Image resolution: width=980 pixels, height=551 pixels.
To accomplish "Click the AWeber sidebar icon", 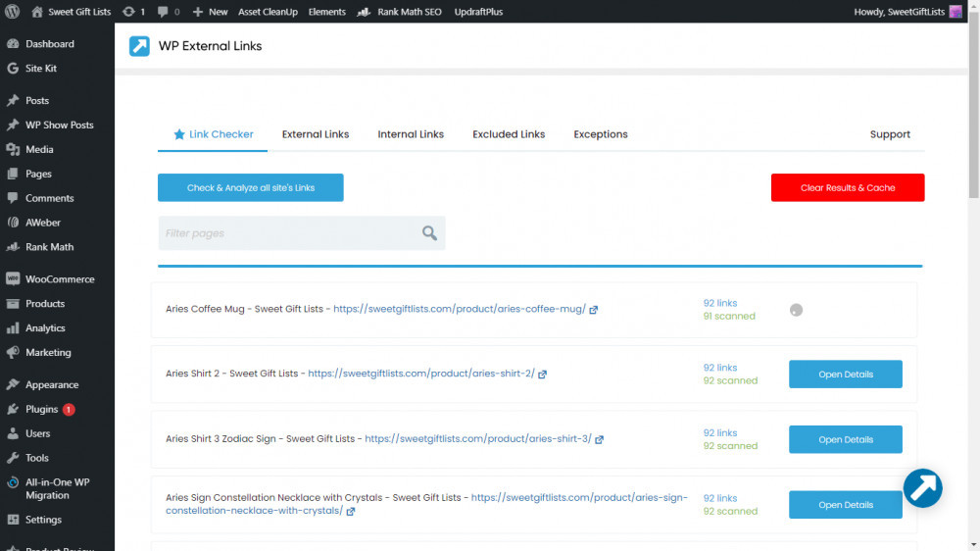I will [x=13, y=222].
